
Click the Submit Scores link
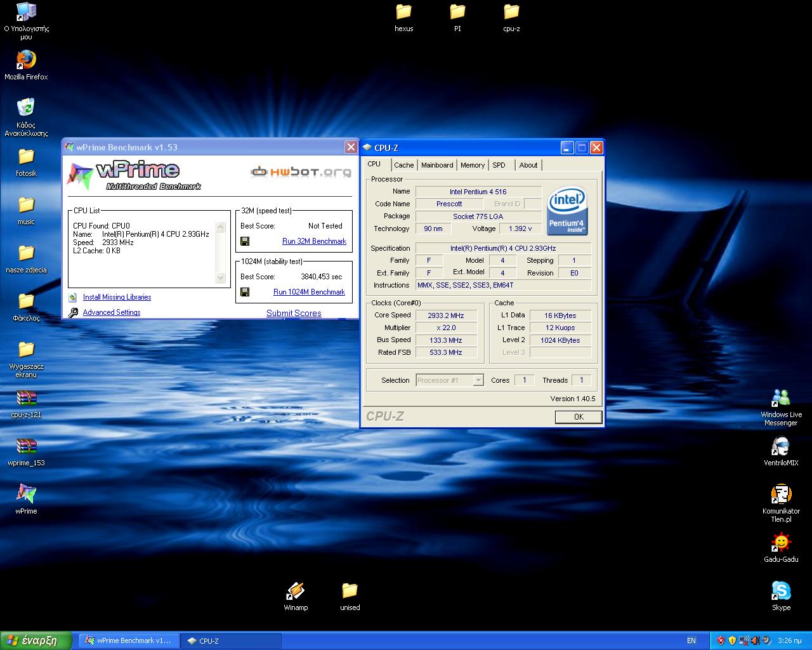pos(294,313)
